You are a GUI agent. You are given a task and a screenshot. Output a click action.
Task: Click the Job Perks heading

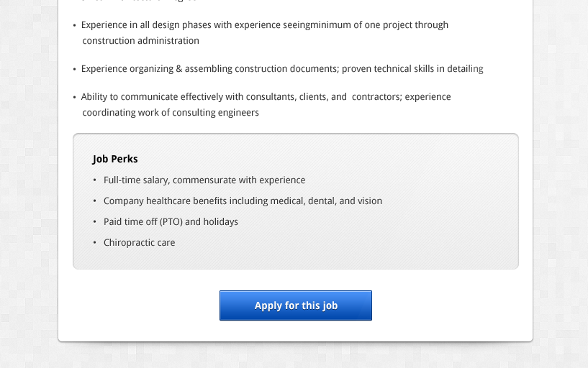click(x=115, y=159)
